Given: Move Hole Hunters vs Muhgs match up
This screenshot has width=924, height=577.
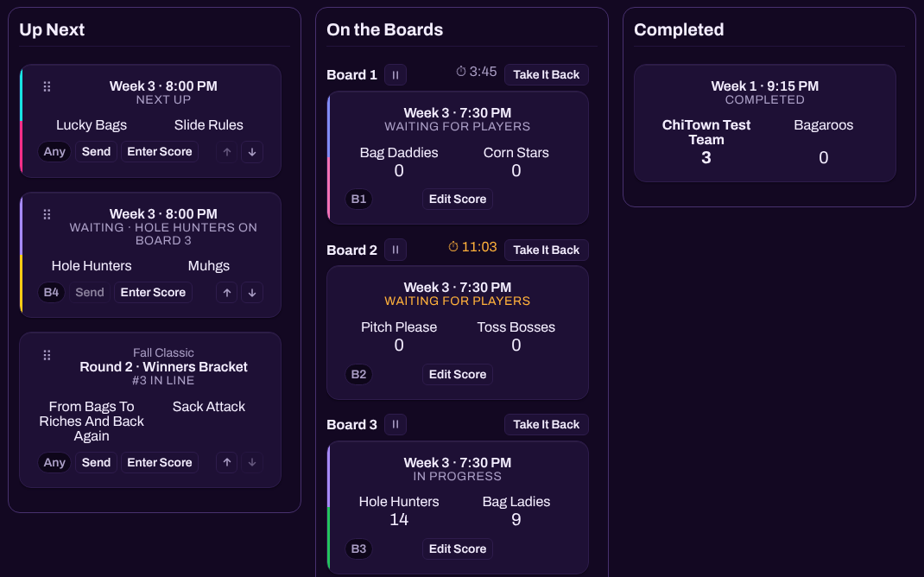Looking at the screenshot, I should [x=227, y=292].
